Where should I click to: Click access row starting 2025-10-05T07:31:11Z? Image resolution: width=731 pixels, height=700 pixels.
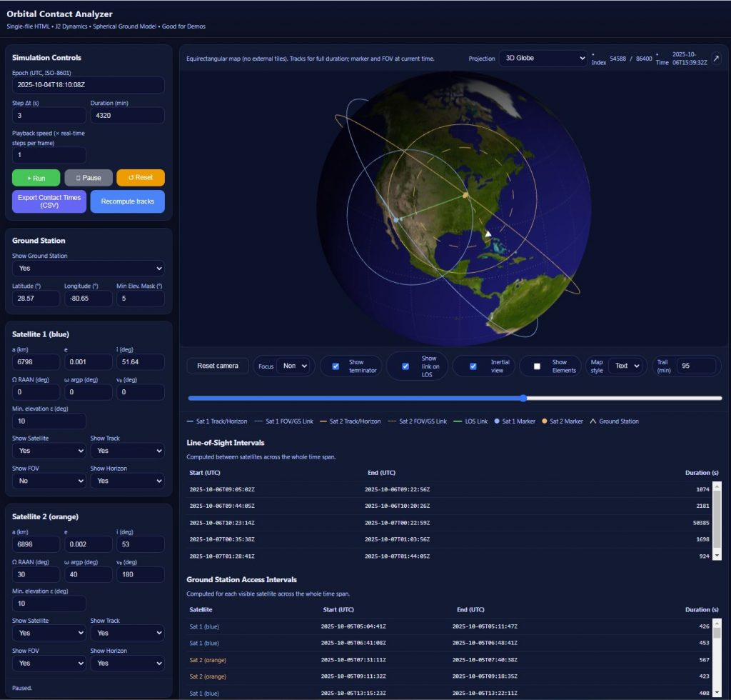click(450, 660)
